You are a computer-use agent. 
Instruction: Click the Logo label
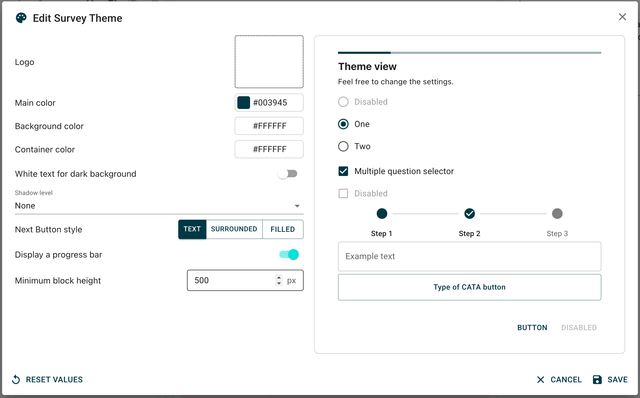coord(24,62)
